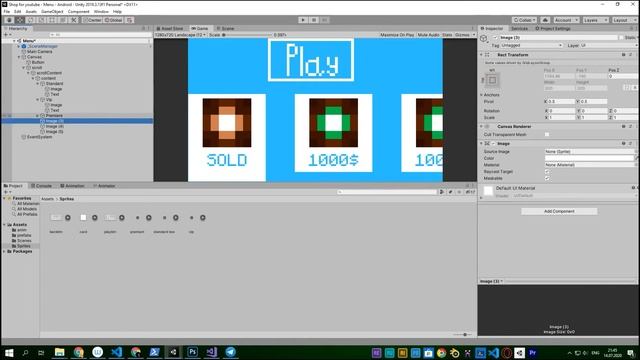Viewport: 640px width, 360px height.
Task: Switch to the Scene tab
Action: pos(225,29)
